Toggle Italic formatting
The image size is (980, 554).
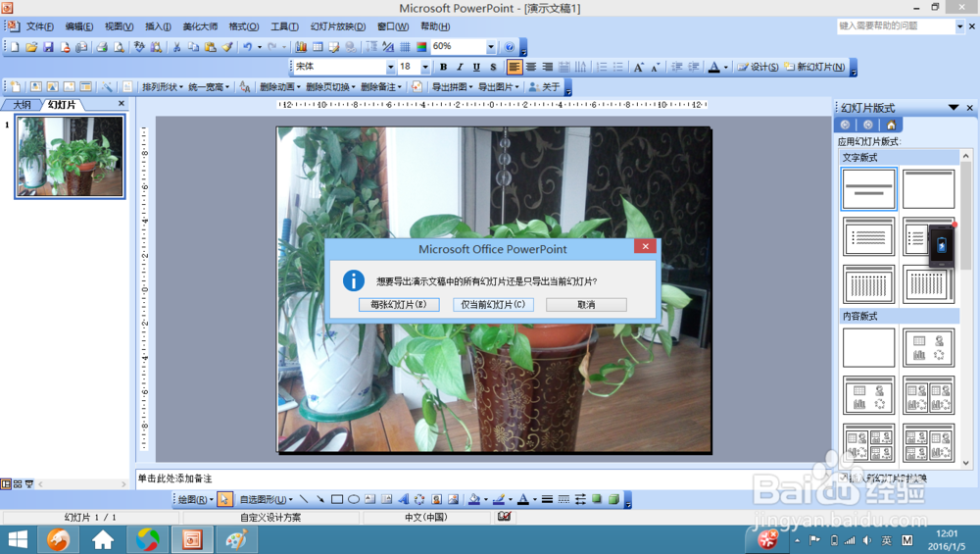(x=460, y=67)
